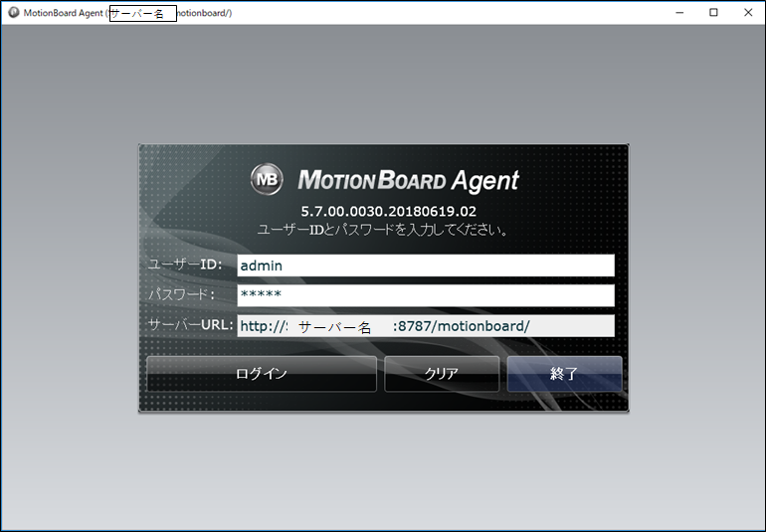Click the MotionBoard Agent title bar icon
This screenshot has height=532, width=766.
[14, 12]
